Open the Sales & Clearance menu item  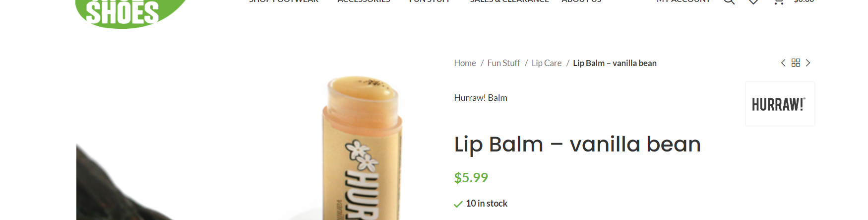point(509,1)
